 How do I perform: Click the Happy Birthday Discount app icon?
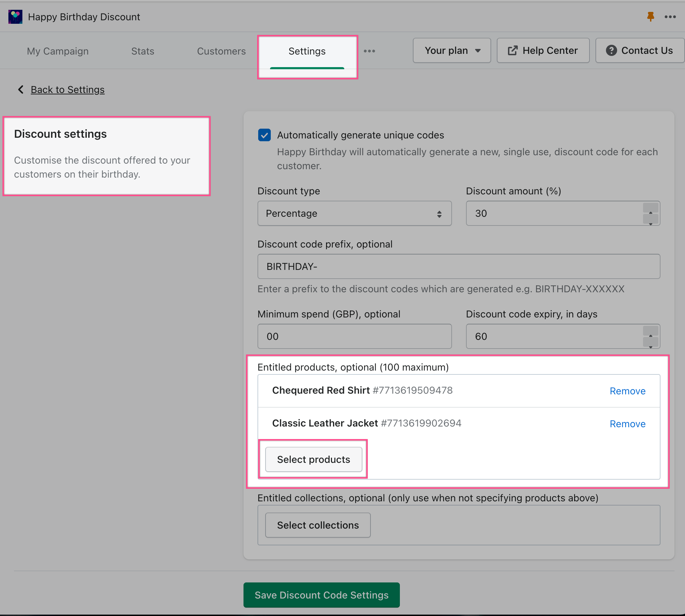pos(15,17)
